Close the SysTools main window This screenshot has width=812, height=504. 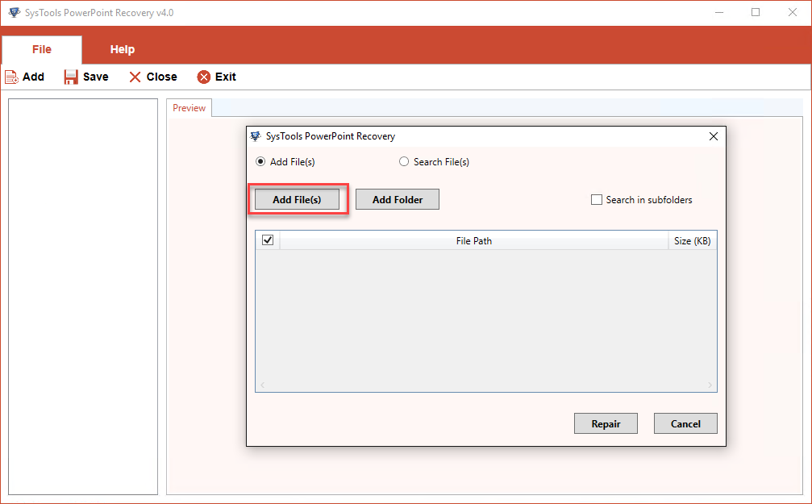point(793,12)
